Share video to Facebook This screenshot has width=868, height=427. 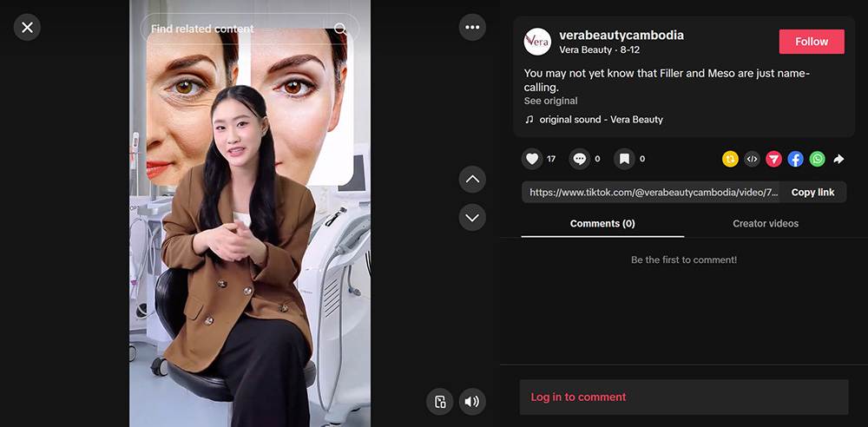click(x=795, y=159)
